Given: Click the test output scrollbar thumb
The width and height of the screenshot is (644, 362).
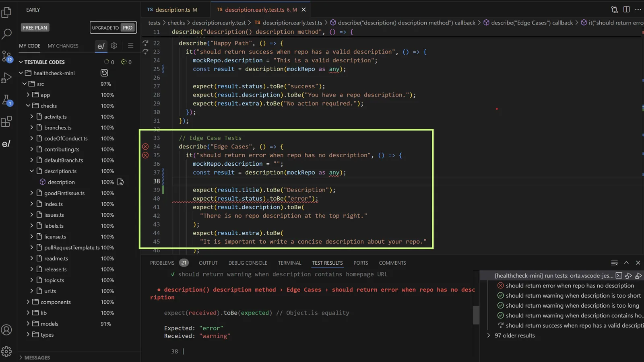Looking at the screenshot, I should coord(476,315).
